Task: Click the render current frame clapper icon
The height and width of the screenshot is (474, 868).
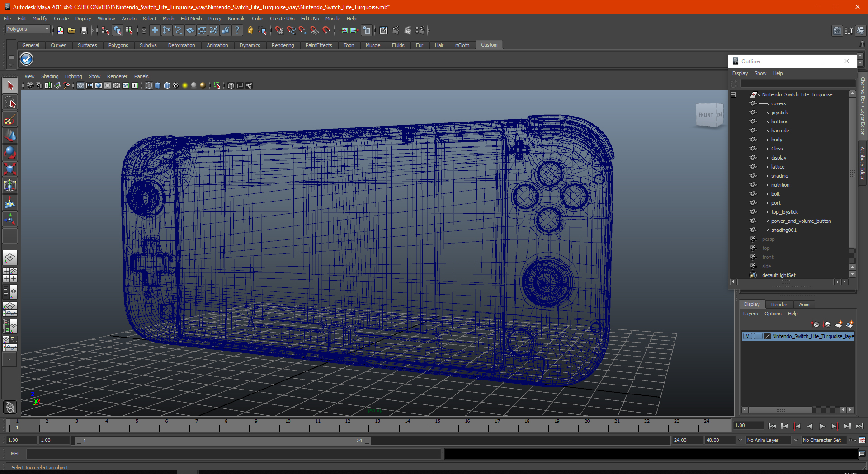Action: [x=396, y=30]
